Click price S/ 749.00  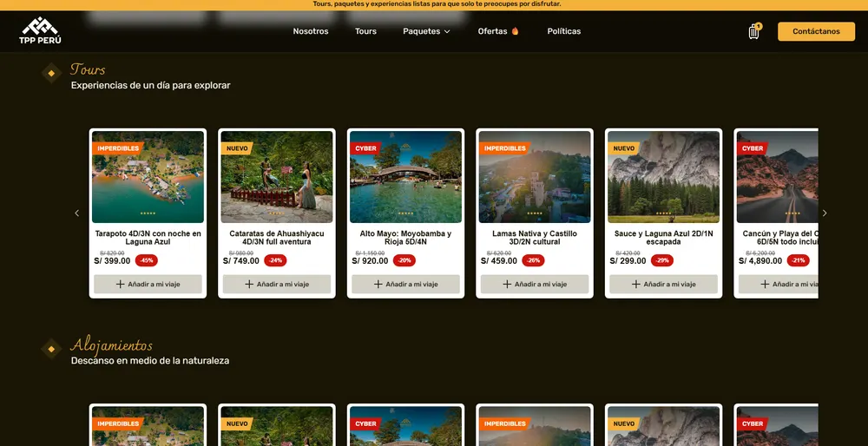click(x=240, y=260)
